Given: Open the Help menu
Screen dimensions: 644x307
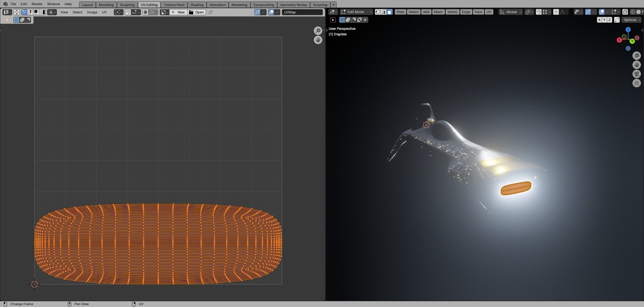Looking at the screenshot, I should (x=68, y=4).
